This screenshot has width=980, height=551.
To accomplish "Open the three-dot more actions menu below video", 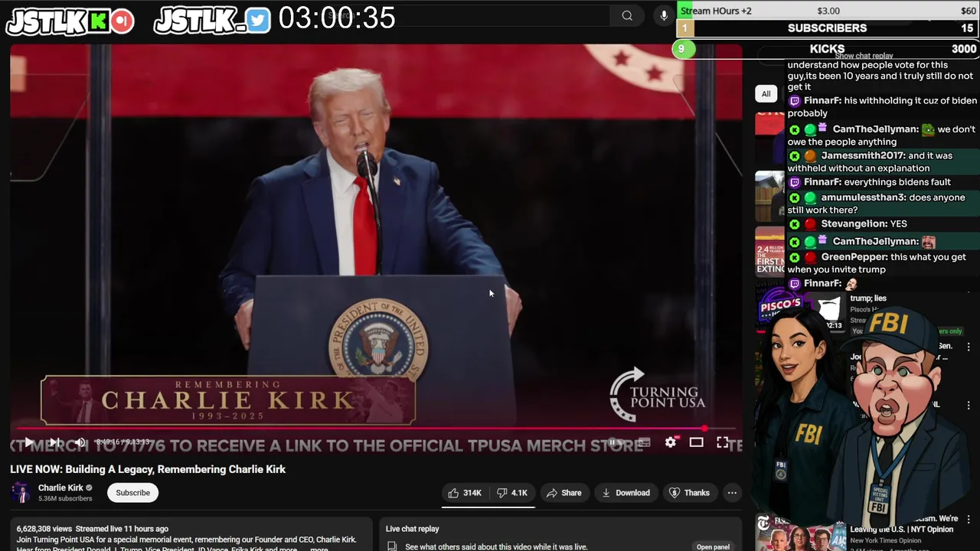I will 732,493.
